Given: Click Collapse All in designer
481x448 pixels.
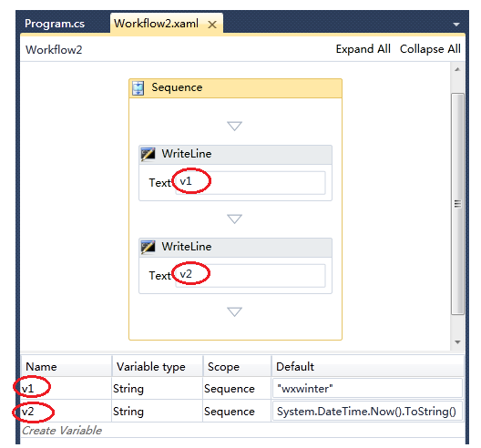Looking at the screenshot, I should (x=430, y=49).
